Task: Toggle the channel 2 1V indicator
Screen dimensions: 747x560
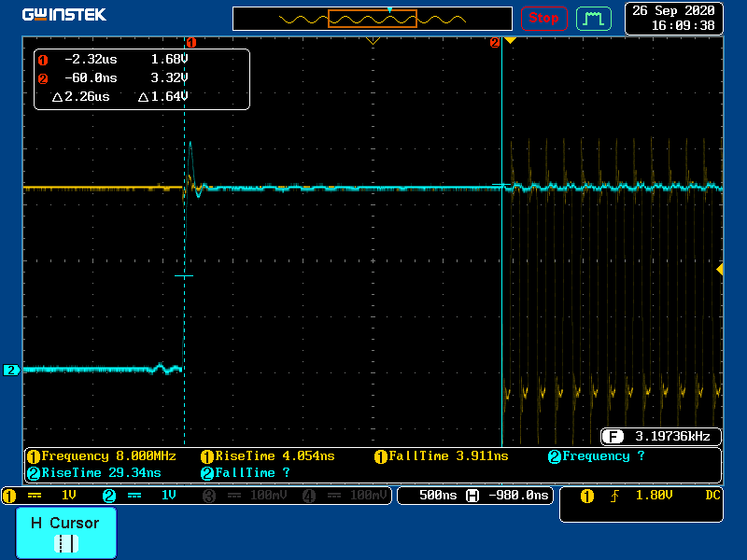Action: (146, 496)
